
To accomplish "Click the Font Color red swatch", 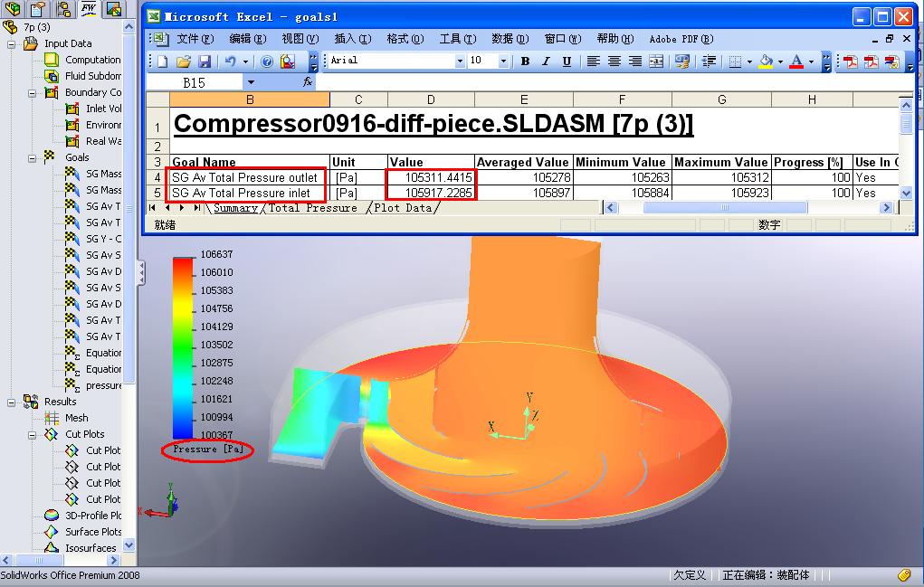I will point(796,62).
